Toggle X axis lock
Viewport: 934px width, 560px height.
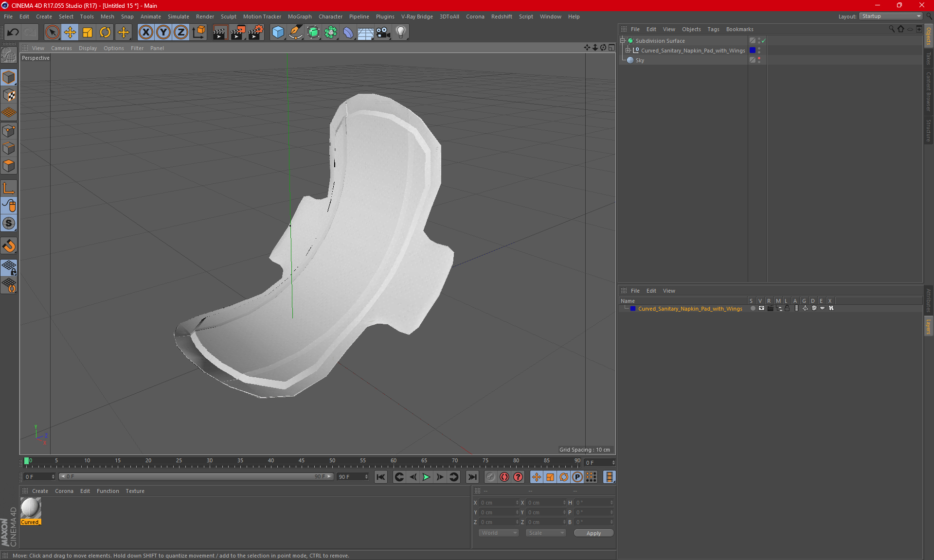click(x=145, y=33)
